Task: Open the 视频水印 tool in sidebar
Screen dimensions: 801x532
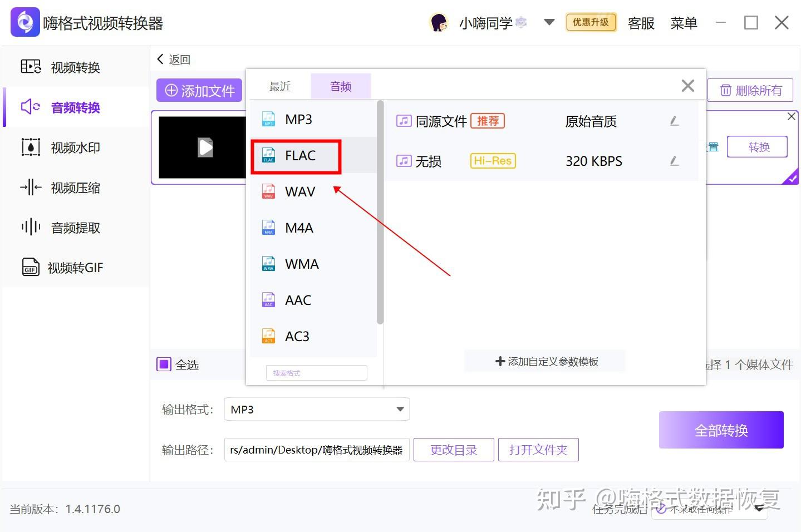Action: click(31, 147)
